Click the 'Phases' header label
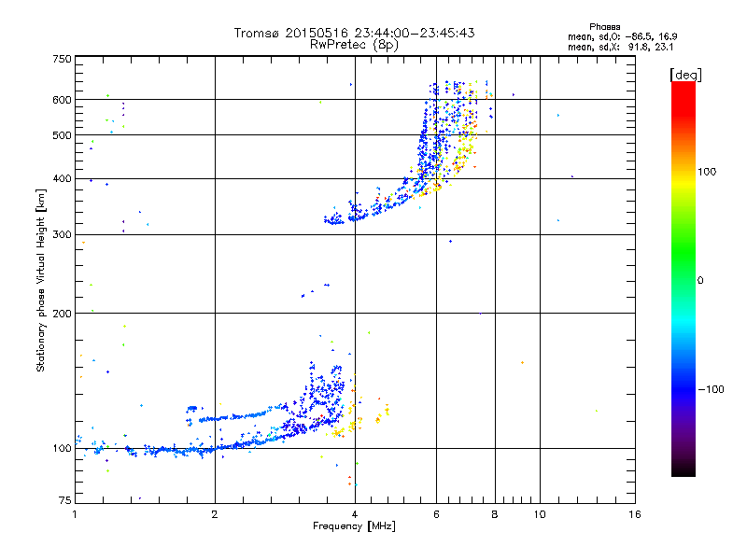This screenshot has height=560, width=747. coord(604,27)
